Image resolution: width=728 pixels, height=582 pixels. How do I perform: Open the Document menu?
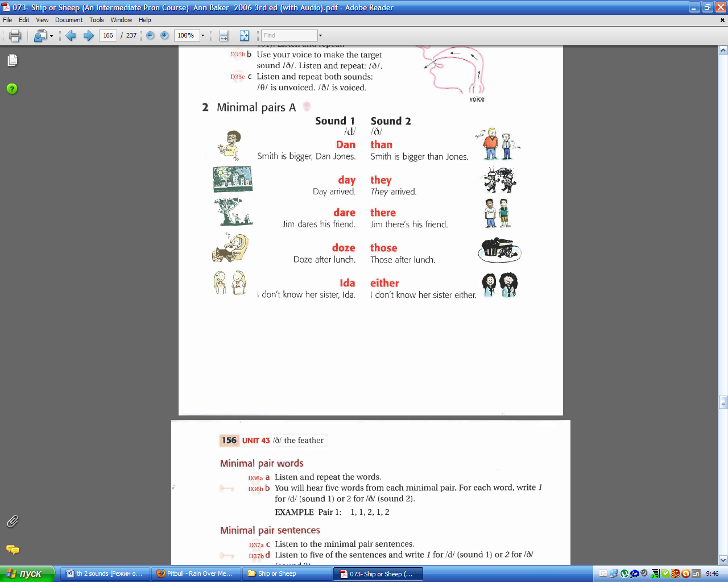[x=69, y=20]
